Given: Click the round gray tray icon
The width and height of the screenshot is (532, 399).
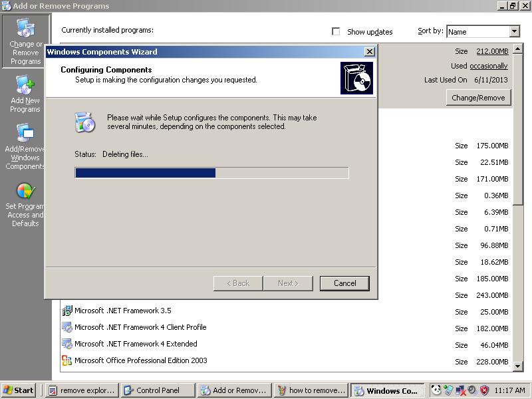Looking at the screenshot, I should 472,390.
